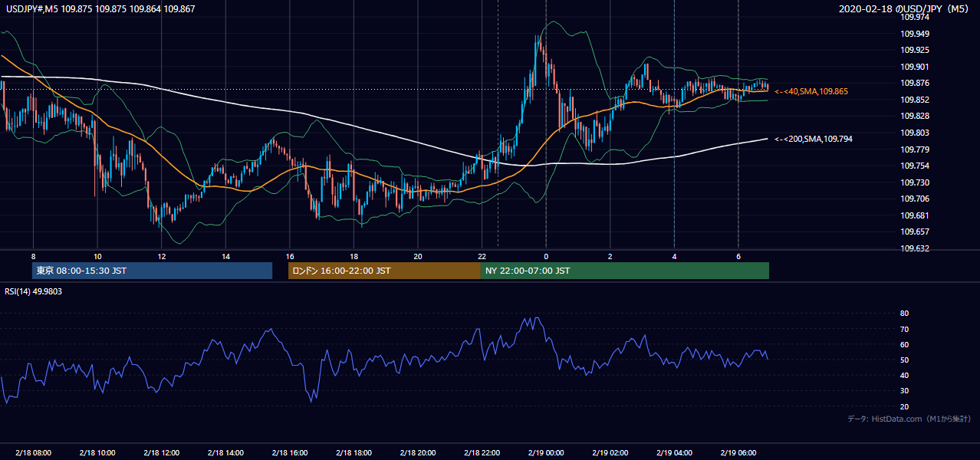This screenshot has height=460, width=980.
Task: Click the chart title '2020-02-18 のUSD/JPY (M5)'
Action: coord(905,8)
